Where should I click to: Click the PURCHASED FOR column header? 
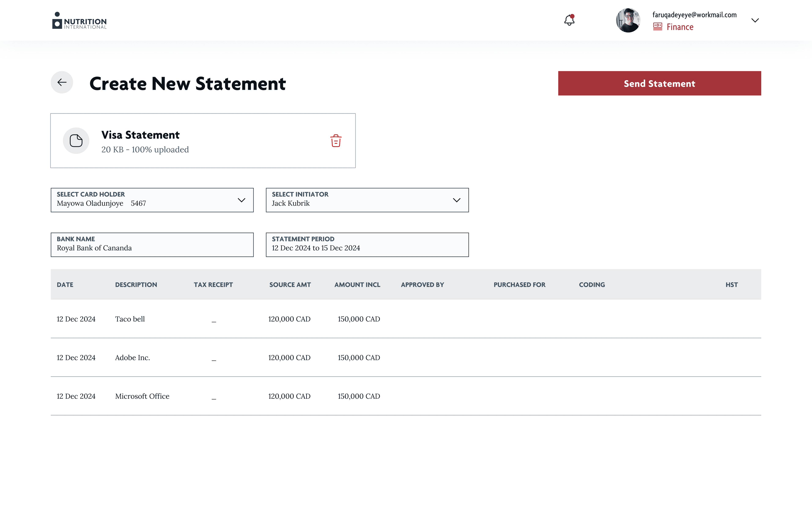(x=519, y=284)
